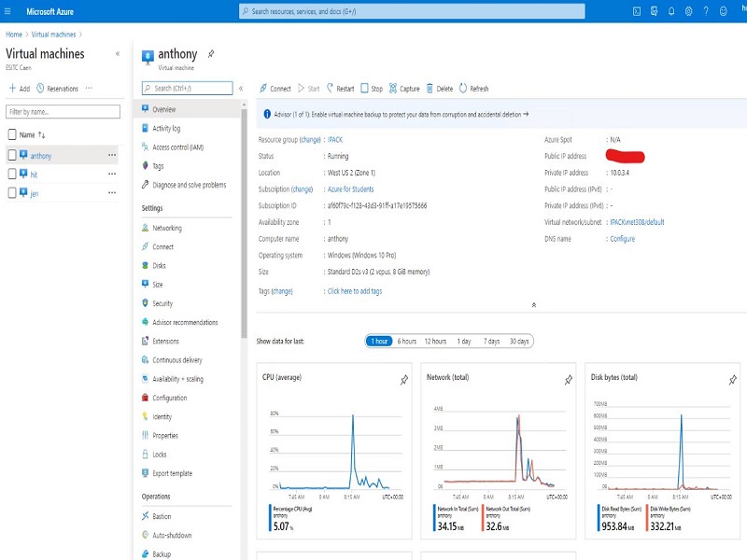Open portal settings gear
This screenshot has width=747, height=560.
[x=688, y=11]
